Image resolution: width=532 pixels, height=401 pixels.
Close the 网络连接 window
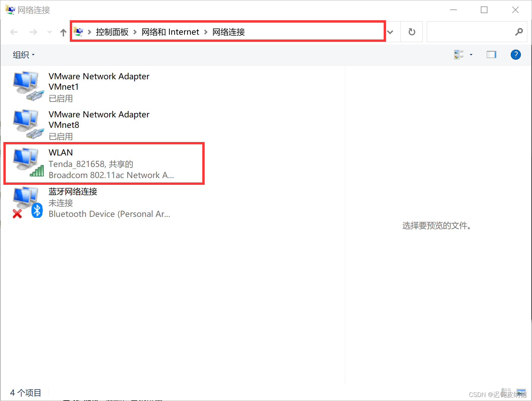tap(515, 10)
